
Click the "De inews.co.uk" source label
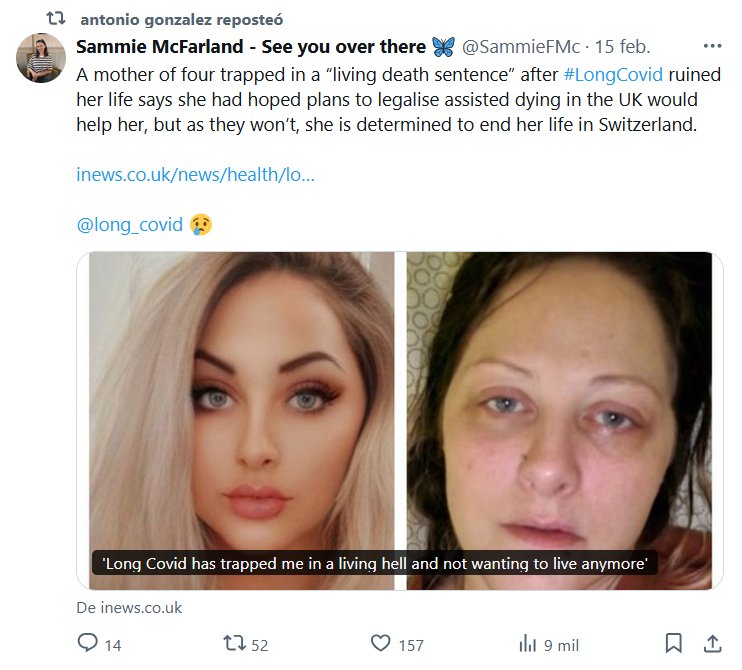[129, 607]
